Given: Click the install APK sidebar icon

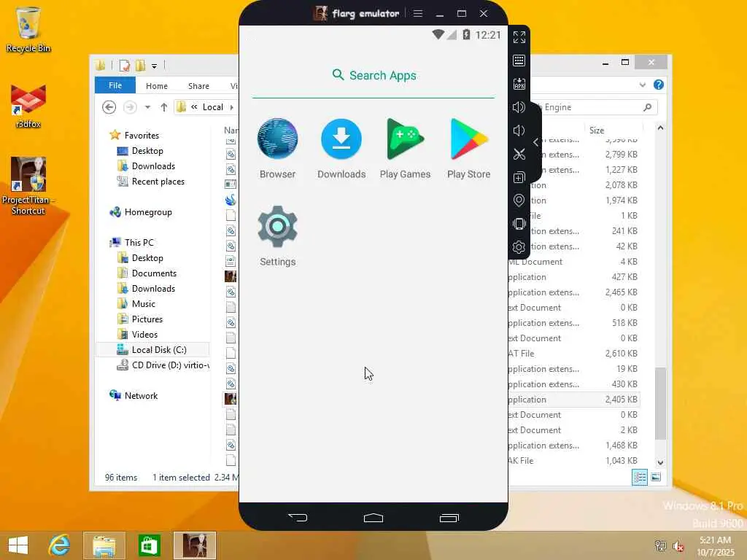Looking at the screenshot, I should (x=519, y=84).
